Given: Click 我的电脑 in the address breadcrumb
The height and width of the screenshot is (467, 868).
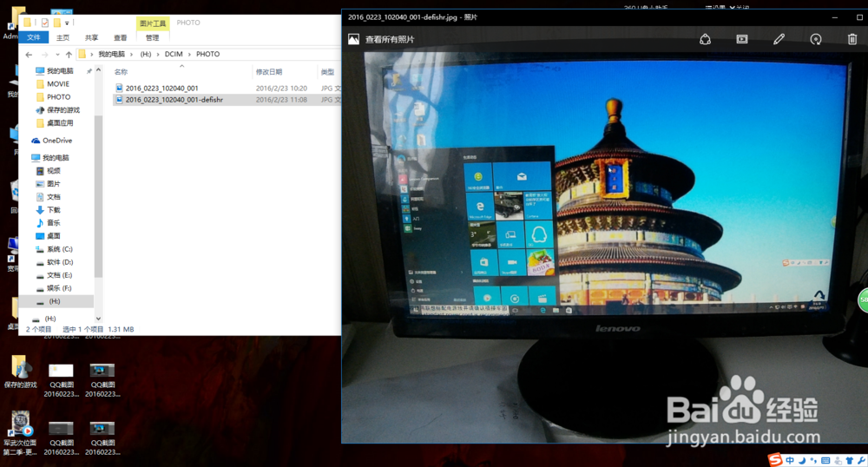Looking at the screenshot, I should coord(111,54).
